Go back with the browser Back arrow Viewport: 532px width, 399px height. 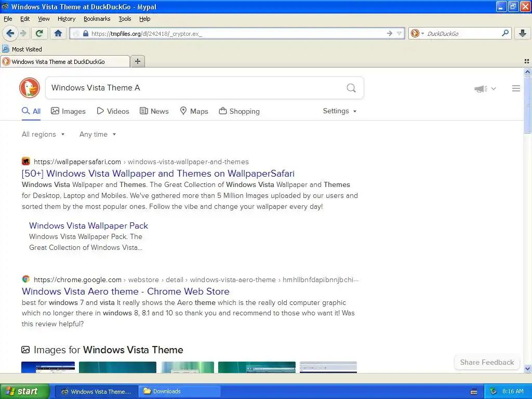coord(10,33)
